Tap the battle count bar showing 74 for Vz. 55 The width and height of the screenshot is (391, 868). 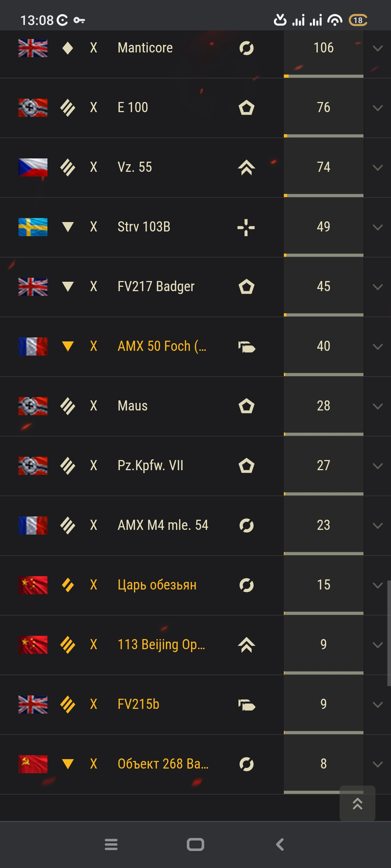point(324,167)
